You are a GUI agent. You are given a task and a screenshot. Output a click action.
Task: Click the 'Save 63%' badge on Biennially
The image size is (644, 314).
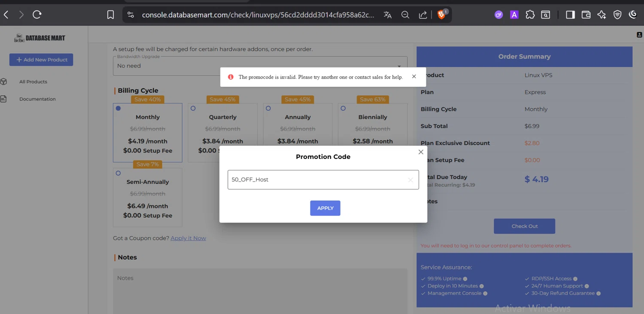coord(373,99)
